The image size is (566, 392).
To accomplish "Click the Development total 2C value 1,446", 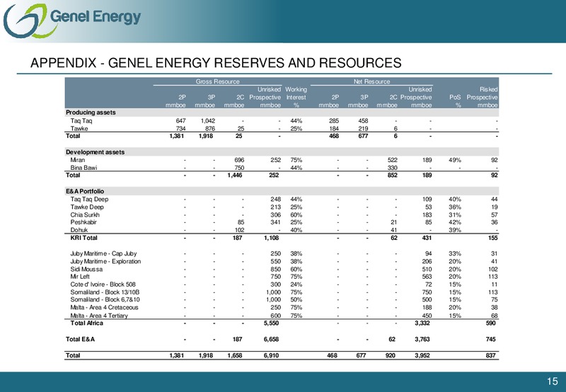I will [x=234, y=175].
